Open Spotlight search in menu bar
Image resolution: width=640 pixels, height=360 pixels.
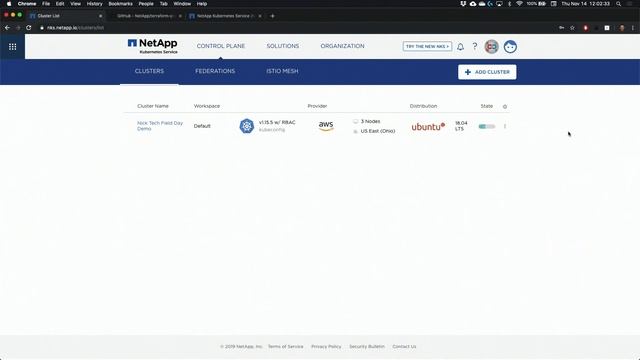[x=618, y=4]
